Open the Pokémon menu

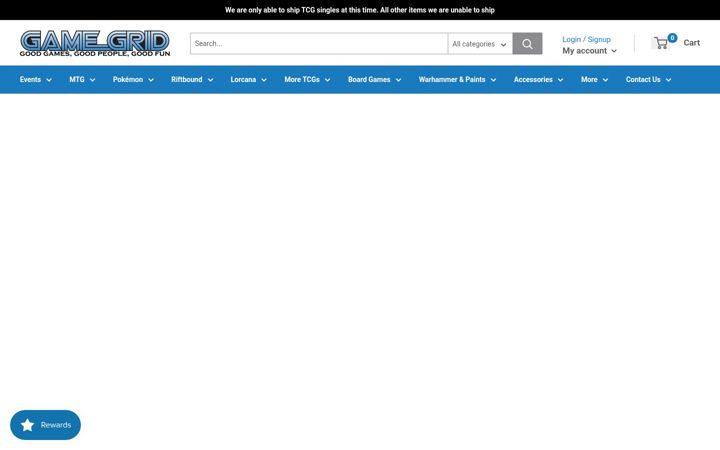click(128, 79)
